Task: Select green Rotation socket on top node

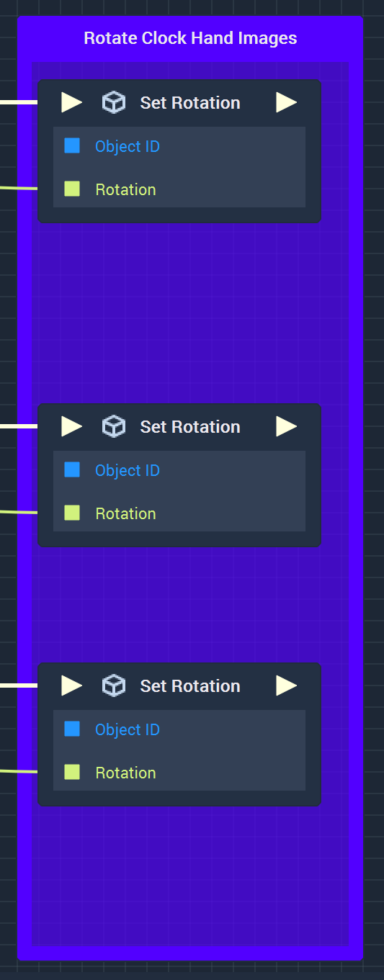Action: pos(72,189)
